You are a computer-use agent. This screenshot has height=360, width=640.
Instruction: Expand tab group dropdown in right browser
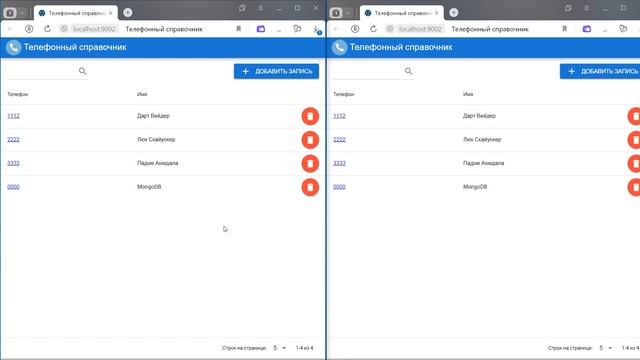coord(348,13)
